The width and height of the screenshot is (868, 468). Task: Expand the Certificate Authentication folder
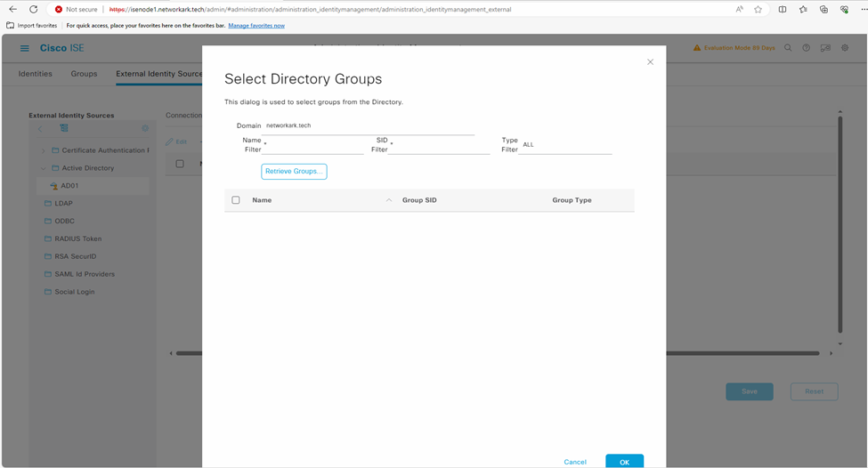tap(43, 150)
